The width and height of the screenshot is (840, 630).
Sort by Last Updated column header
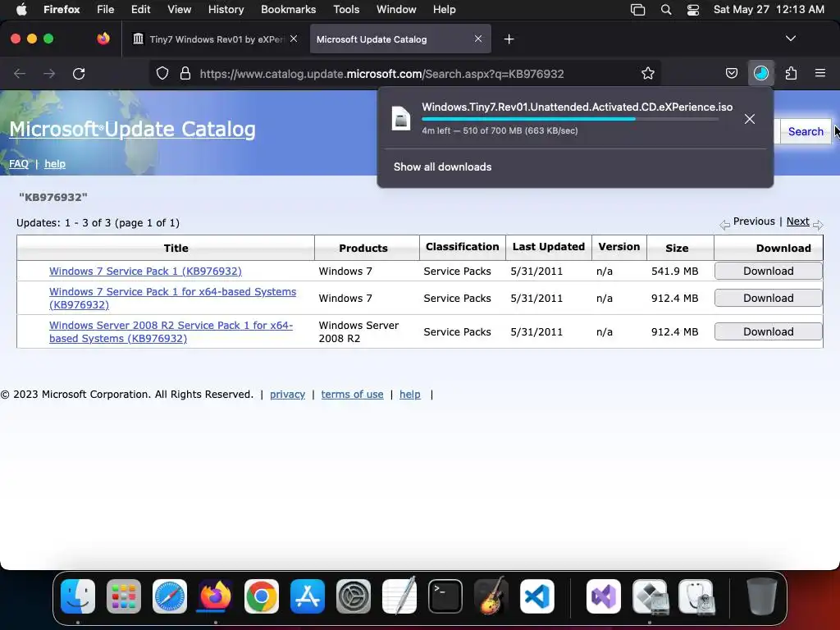pos(549,246)
